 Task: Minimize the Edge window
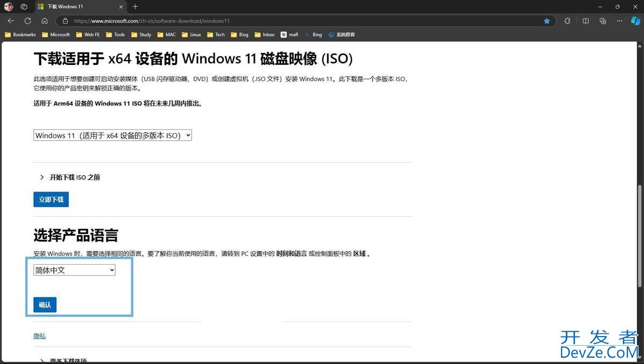pyautogui.click(x=599, y=6)
